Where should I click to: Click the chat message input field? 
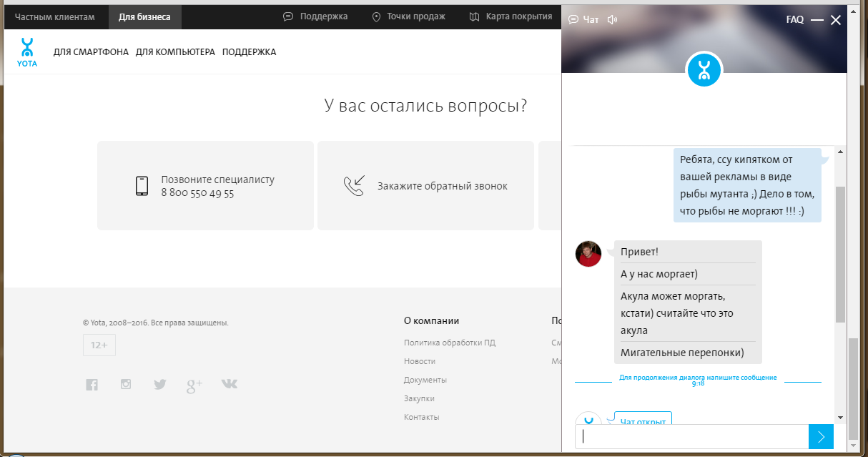coord(691,436)
